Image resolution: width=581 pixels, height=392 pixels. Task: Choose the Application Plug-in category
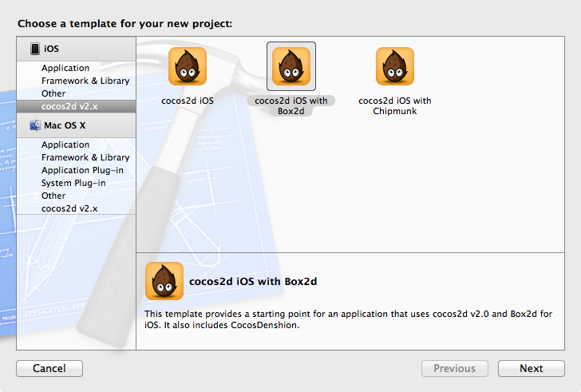[x=82, y=170]
